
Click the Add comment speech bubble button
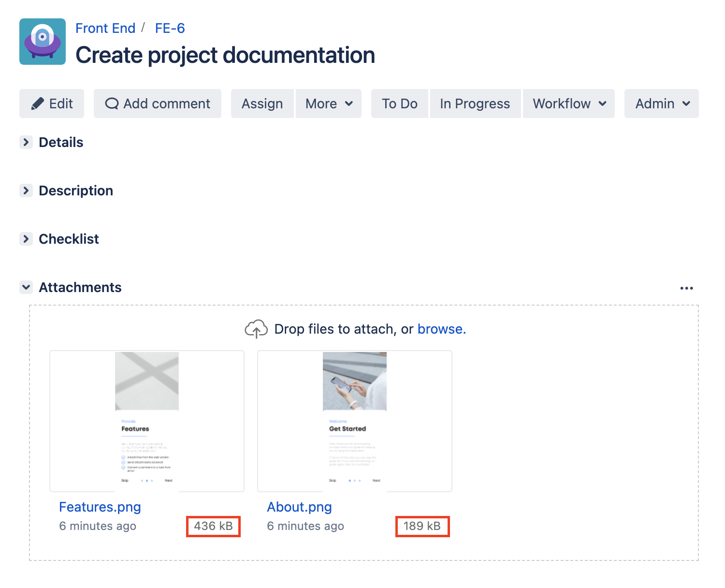tap(158, 103)
